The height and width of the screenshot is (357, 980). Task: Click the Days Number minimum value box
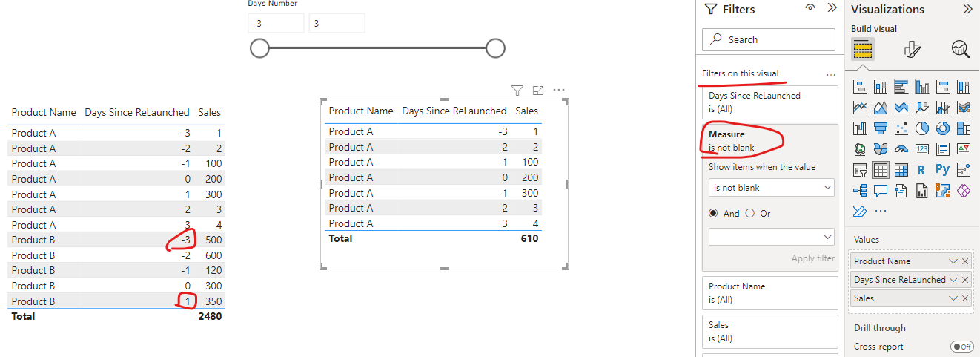(276, 23)
